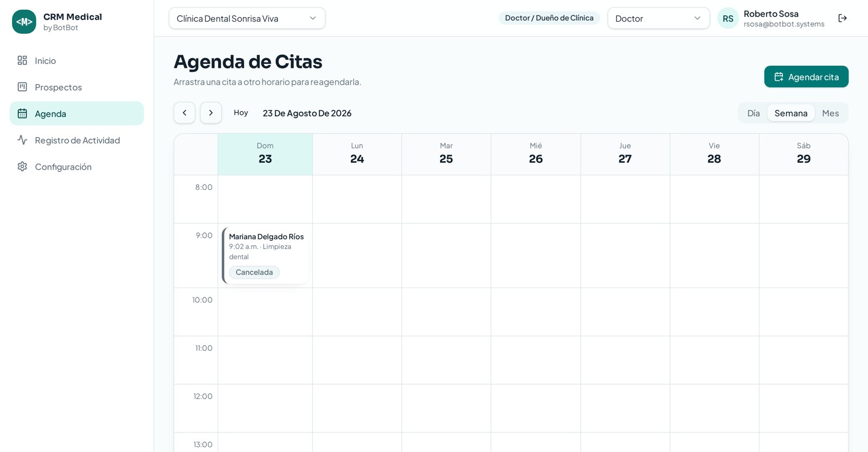Go to previous week with left arrow
Screen dimensions: 868x452
184,113
